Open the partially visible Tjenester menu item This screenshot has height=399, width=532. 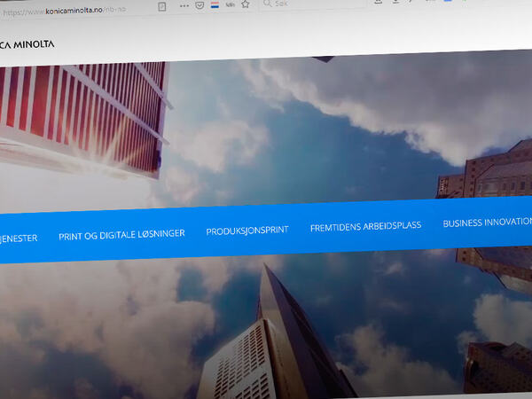coord(19,239)
